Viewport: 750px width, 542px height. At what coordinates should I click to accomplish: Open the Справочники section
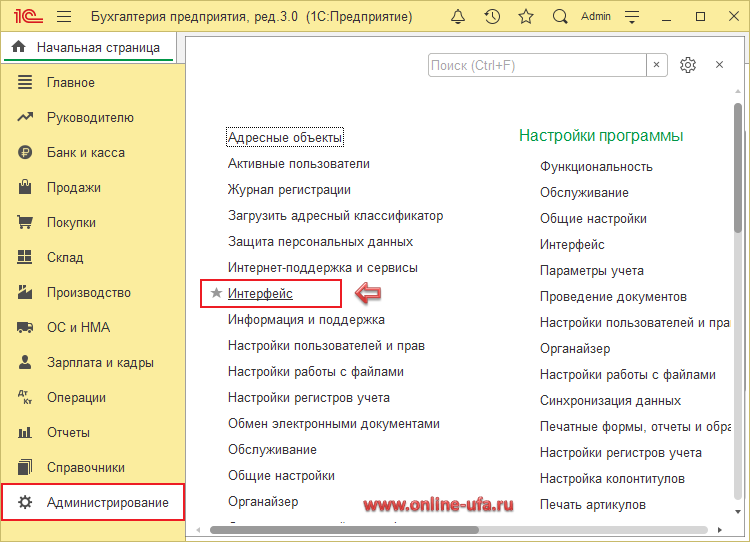[86, 468]
